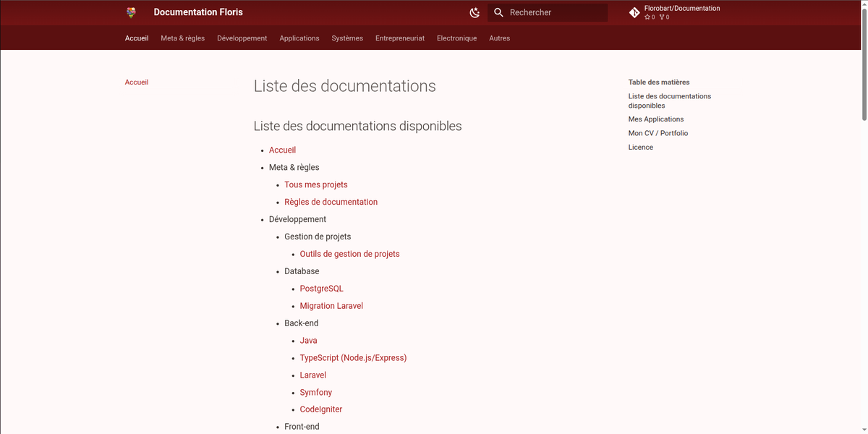Click the Documentation Floris logo icon

[x=131, y=12]
